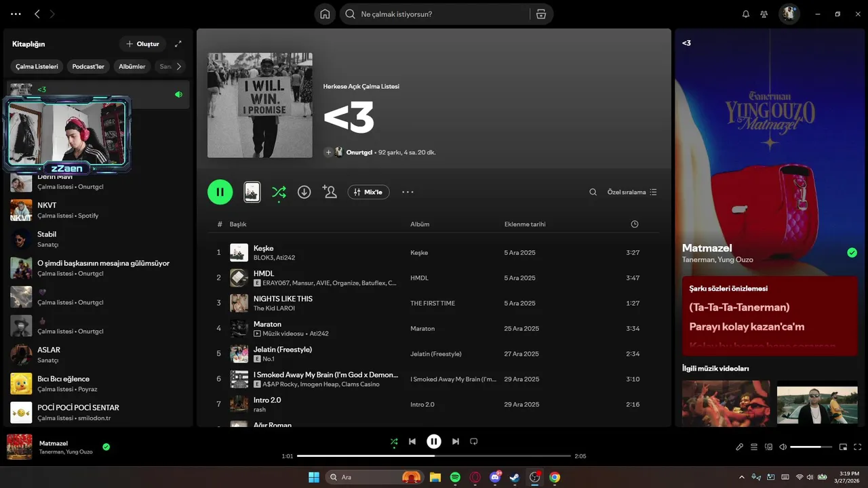
Task: Sort tracks by Albüm column
Action: click(x=420, y=224)
